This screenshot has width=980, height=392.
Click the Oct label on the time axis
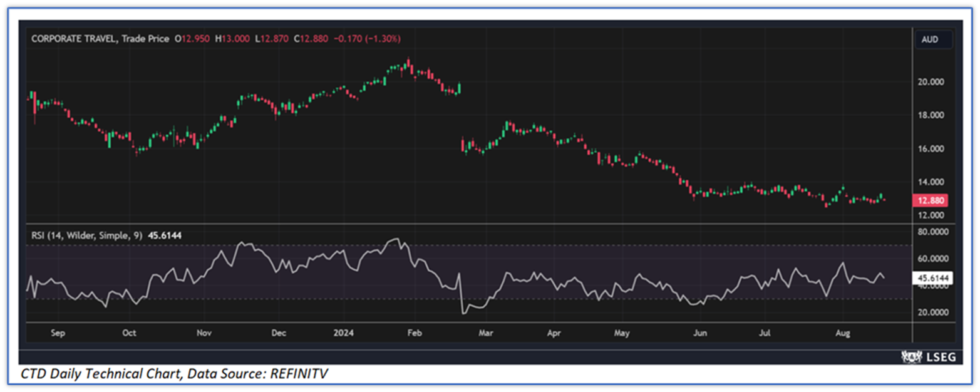point(130,334)
